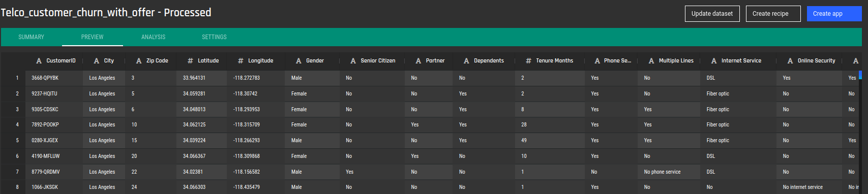Image resolution: width=868 pixels, height=194 pixels.
Task: Click the Longitude column header label
Action: (x=260, y=60)
